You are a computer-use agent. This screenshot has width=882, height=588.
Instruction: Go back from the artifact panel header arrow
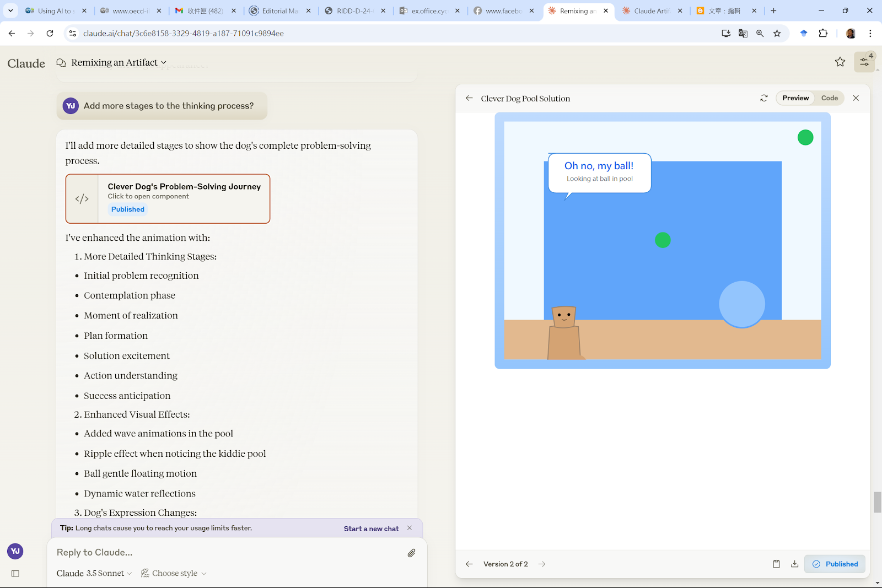pyautogui.click(x=469, y=98)
